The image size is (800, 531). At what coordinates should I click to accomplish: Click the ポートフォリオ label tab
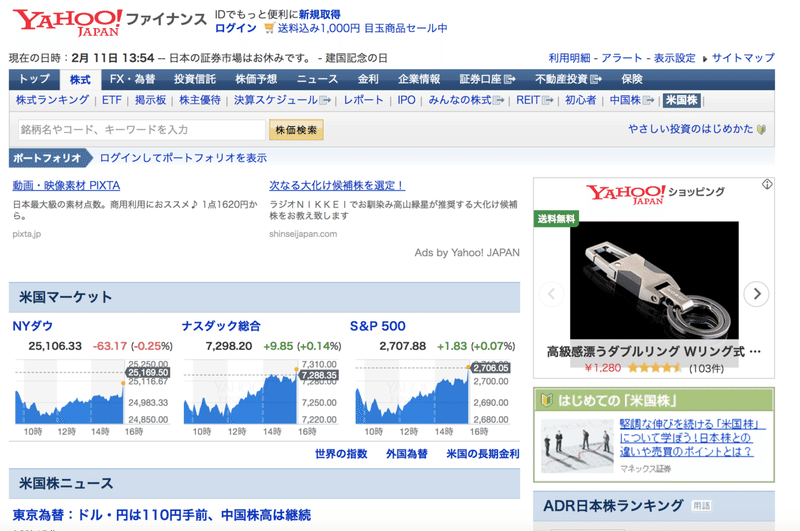(x=49, y=158)
